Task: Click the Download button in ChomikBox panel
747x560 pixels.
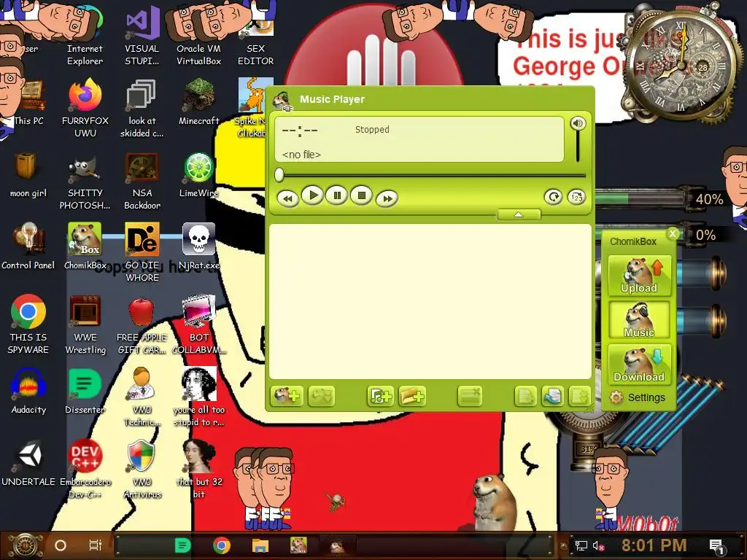Action: pyautogui.click(x=639, y=365)
